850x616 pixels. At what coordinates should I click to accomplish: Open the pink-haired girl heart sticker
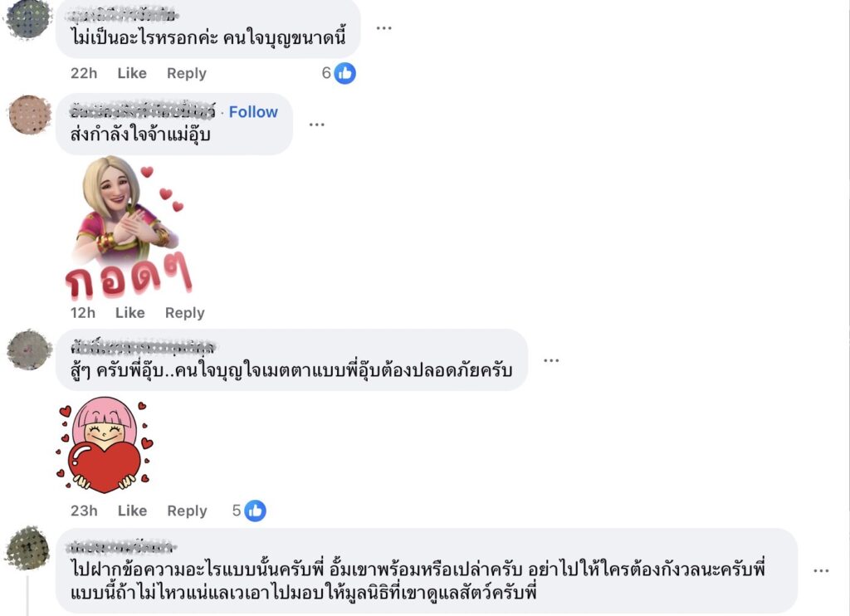coord(105,445)
